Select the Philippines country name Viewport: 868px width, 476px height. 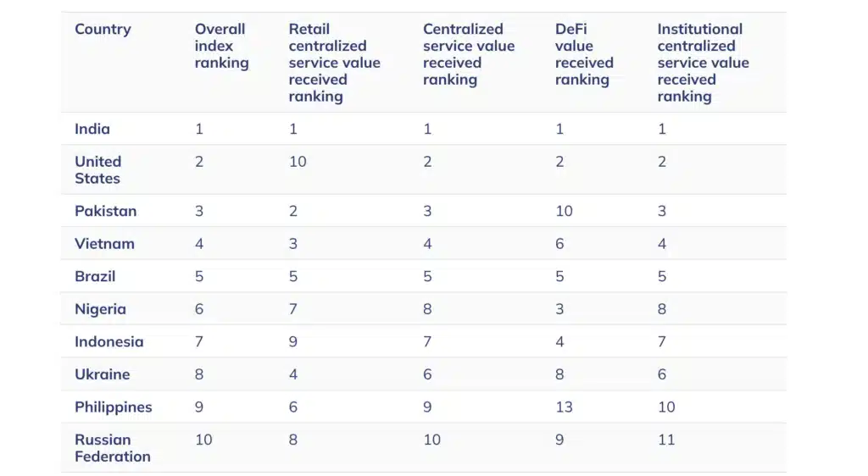[113, 407]
